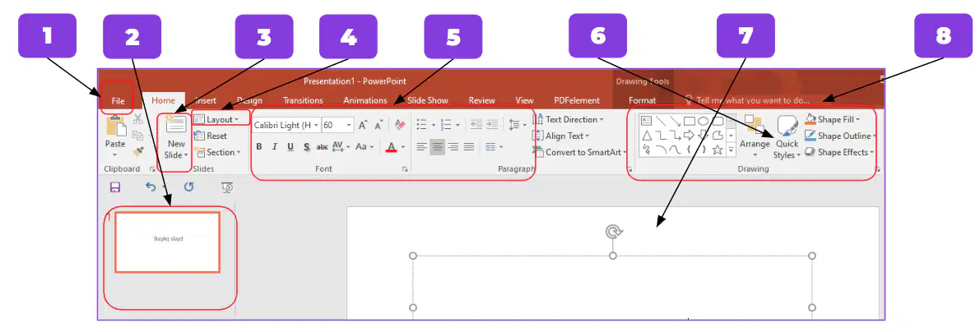The width and height of the screenshot is (980, 332).
Task: Click the Increase Font Size icon
Action: pos(363,126)
